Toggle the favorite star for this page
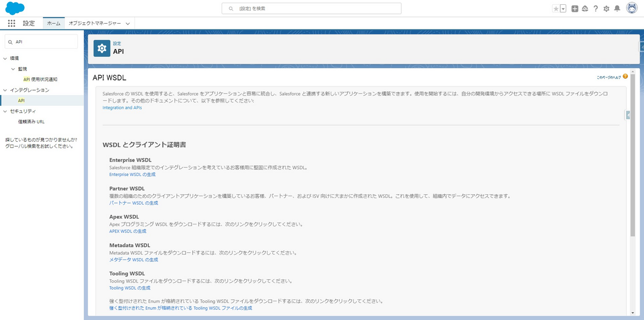 pos(556,9)
